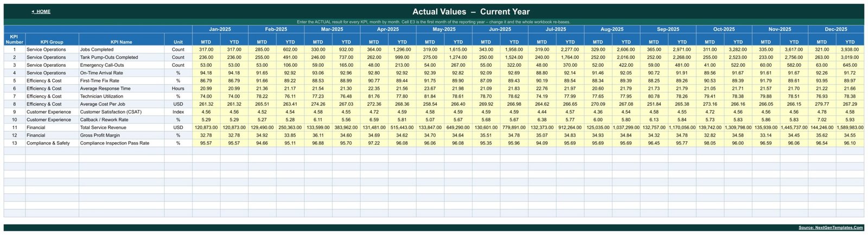The image size is (868, 235).
Task: Click Callback Rework Rate Dec MTD value 7.02
Action: point(822,119)
